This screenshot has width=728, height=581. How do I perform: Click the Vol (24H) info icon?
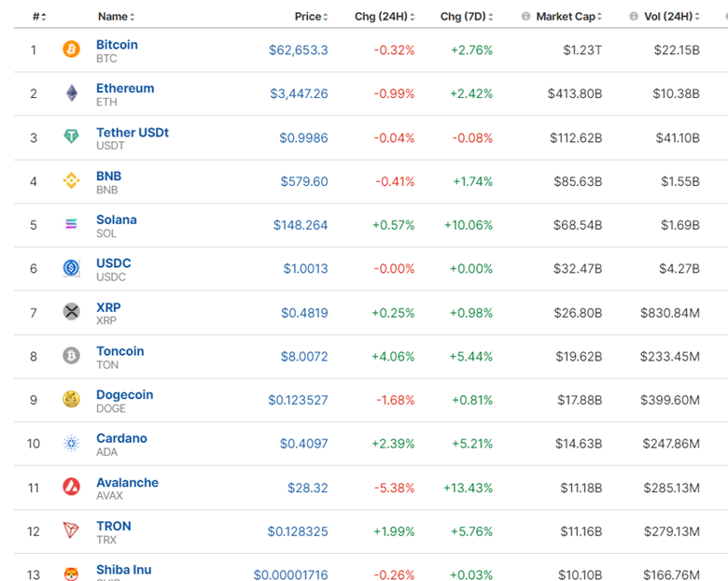634,16
